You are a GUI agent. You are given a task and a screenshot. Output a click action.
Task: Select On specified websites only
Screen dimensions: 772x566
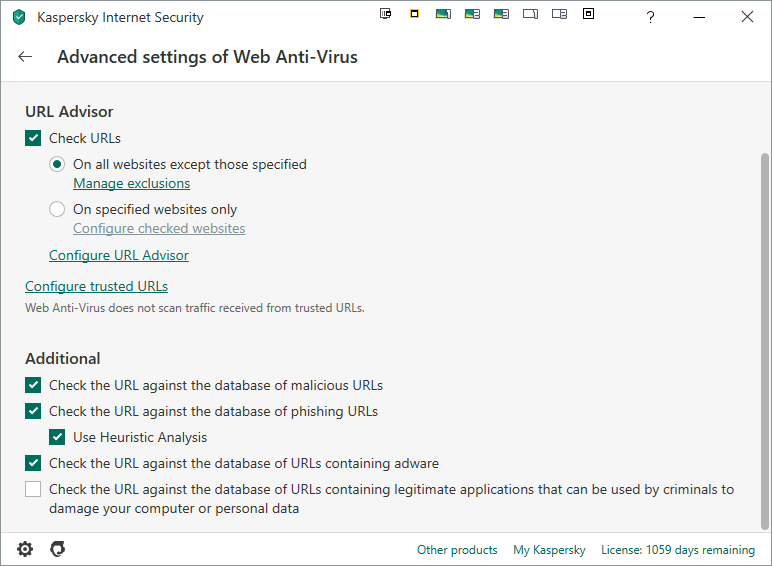(57, 210)
